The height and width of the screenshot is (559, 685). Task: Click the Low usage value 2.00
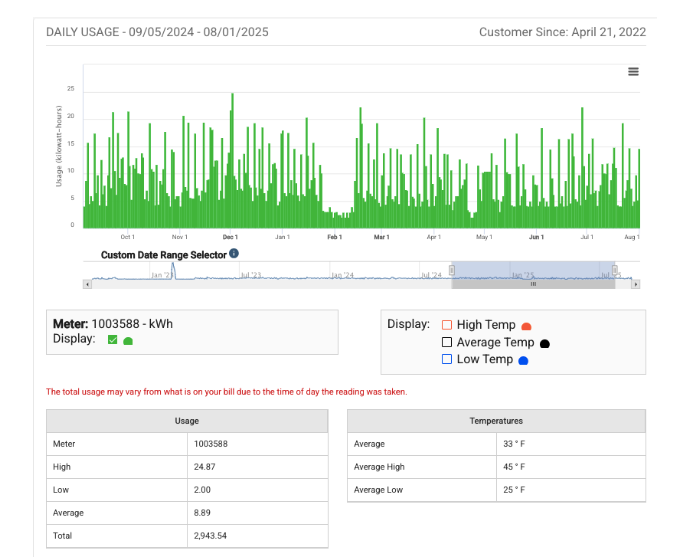click(202, 490)
